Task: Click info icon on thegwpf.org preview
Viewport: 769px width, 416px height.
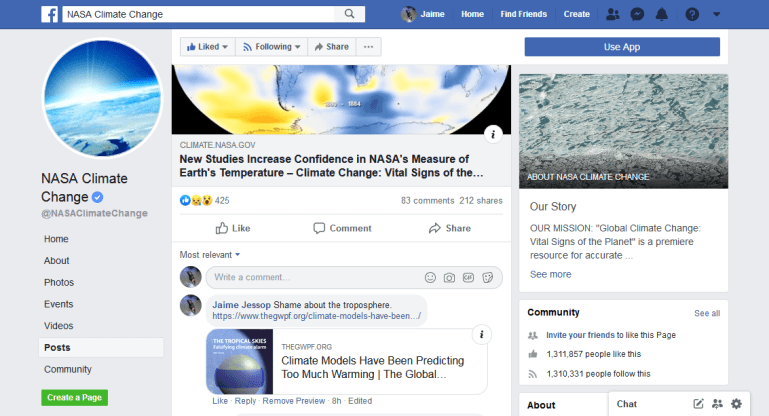Action: pyautogui.click(x=482, y=335)
